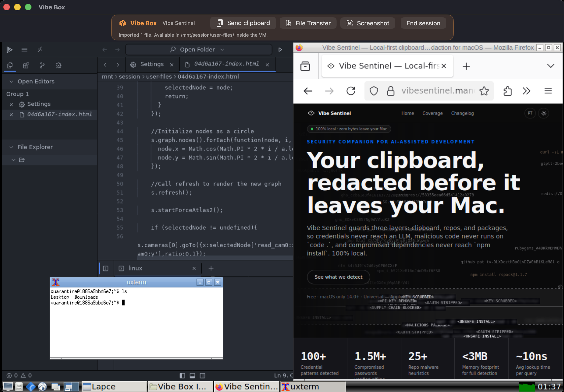Viewport: 564px width, 392px height.
Task: Click the See what we detect button
Action: click(338, 277)
